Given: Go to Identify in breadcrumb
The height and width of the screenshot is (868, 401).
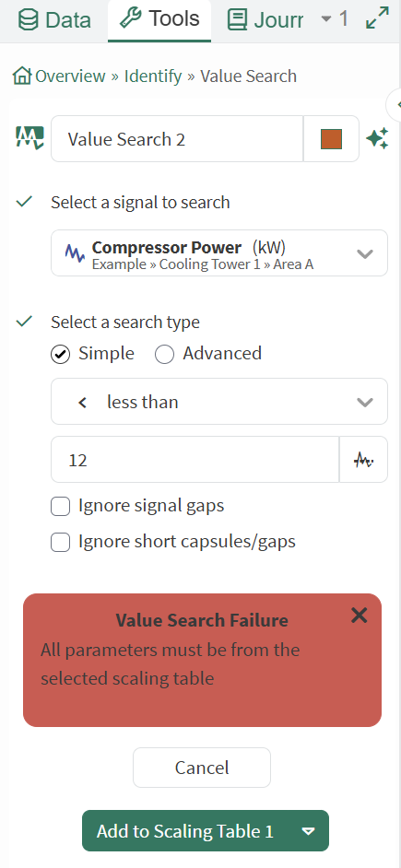Looking at the screenshot, I should (153, 76).
